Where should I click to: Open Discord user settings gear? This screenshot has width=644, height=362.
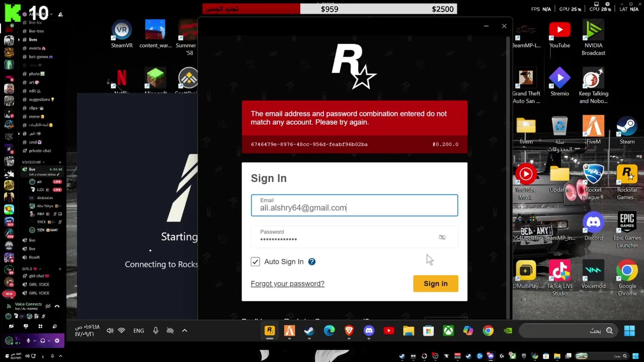click(57, 341)
